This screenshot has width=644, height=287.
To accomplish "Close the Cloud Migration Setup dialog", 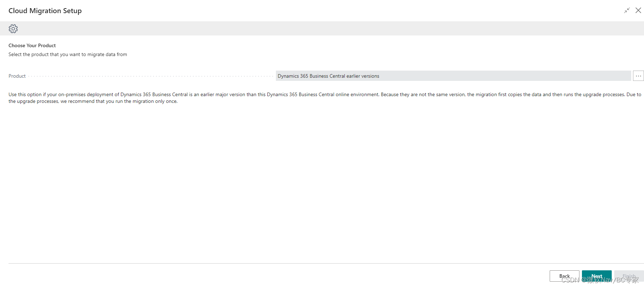I will tap(638, 10).
